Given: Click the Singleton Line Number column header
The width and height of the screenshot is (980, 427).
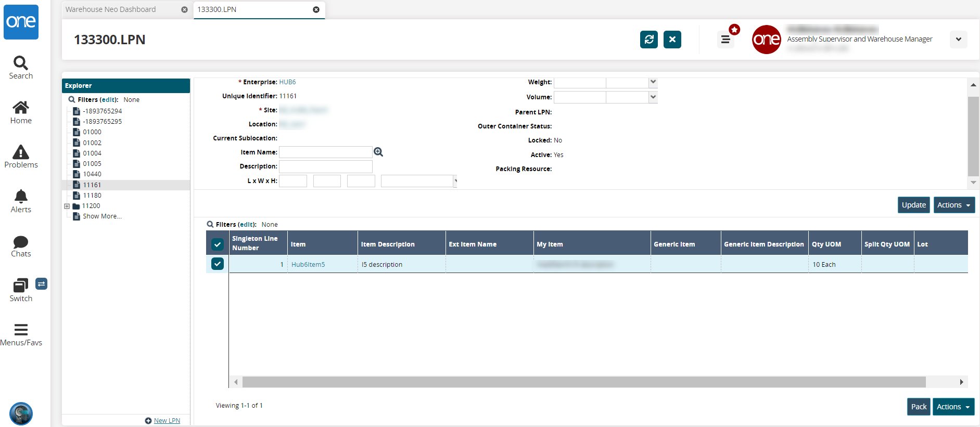Looking at the screenshot, I should click(x=258, y=243).
